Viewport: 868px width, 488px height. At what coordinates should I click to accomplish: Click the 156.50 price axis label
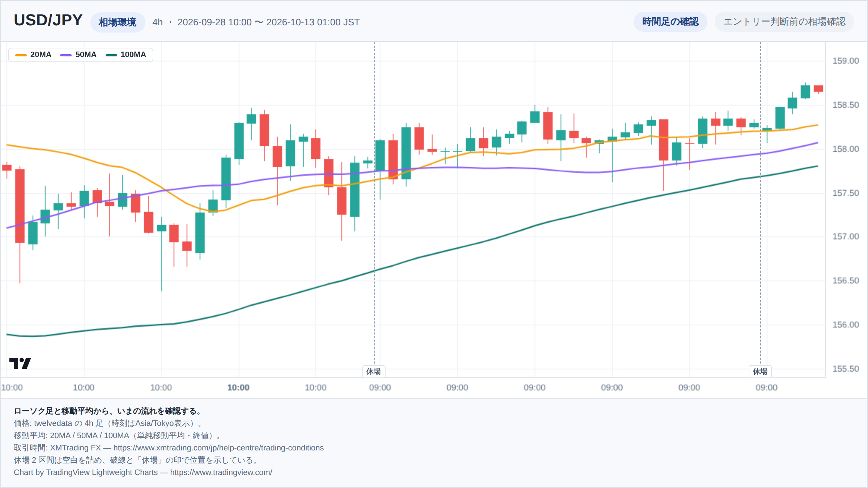[845, 281]
